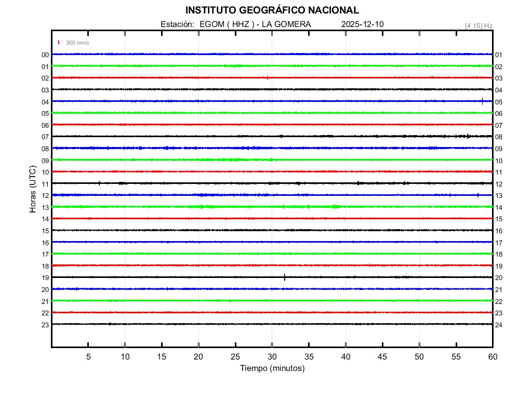
Task: Click the 08 hour label on right axis
Action: pyautogui.click(x=499, y=137)
